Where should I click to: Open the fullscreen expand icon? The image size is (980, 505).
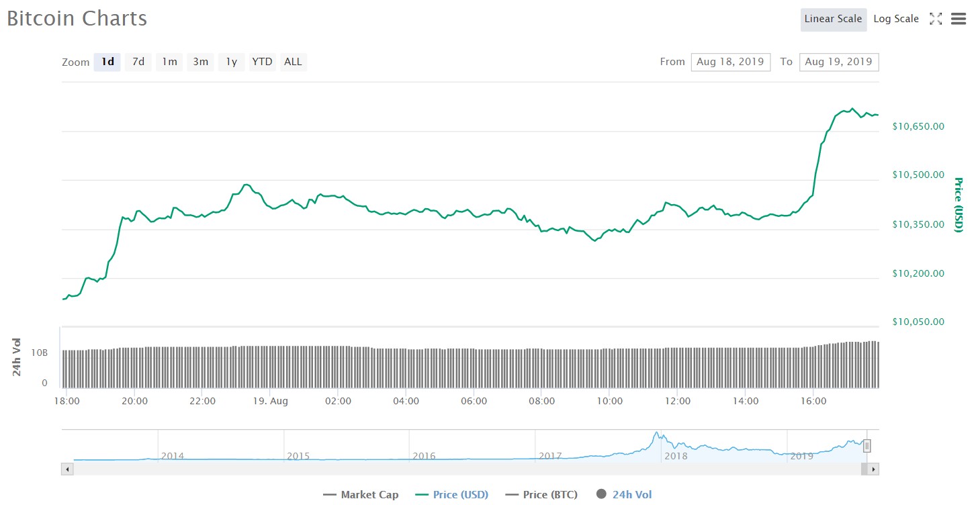936,19
